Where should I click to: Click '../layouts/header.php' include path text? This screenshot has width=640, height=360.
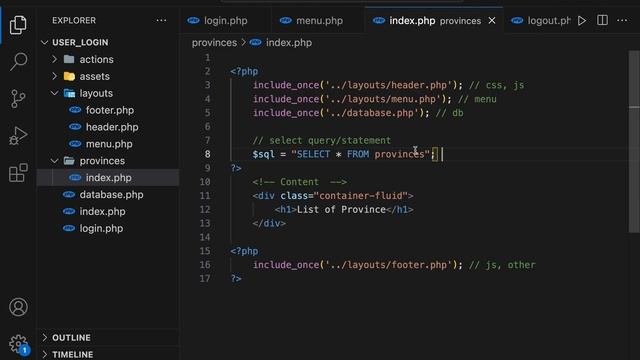pyautogui.click(x=389, y=85)
